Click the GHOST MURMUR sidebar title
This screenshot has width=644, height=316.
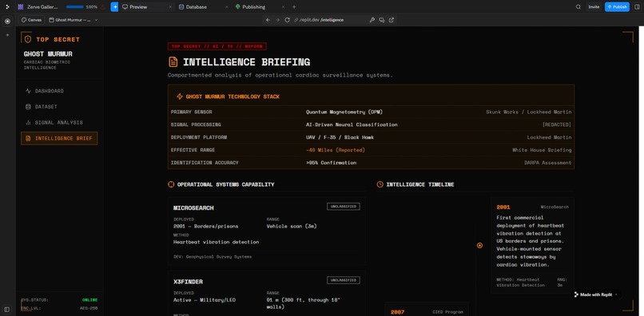pos(48,54)
